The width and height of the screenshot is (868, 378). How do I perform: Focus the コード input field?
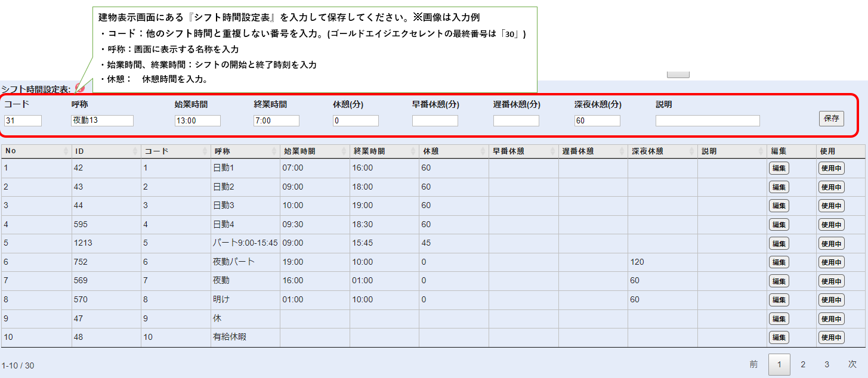point(23,121)
